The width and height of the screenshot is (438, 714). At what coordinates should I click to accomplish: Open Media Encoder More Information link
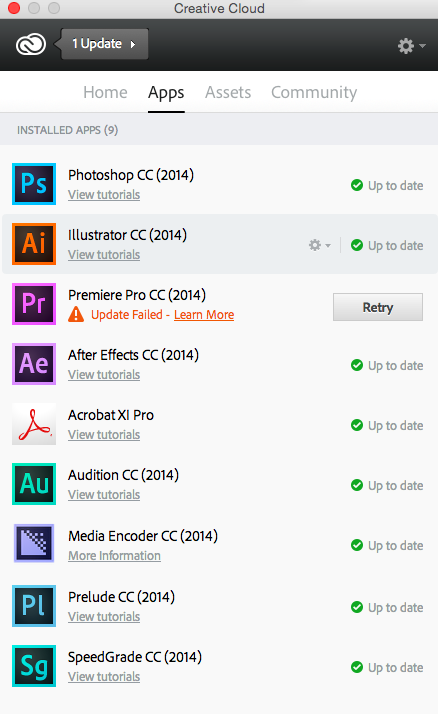point(114,556)
